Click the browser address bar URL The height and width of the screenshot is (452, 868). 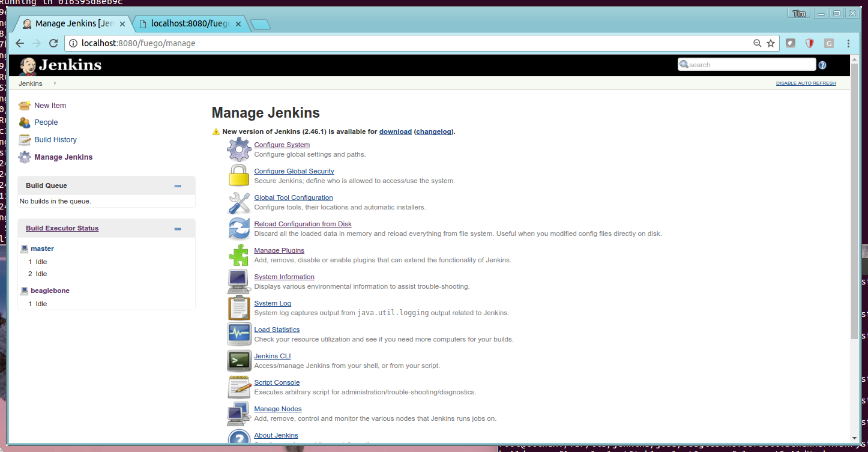(x=139, y=43)
